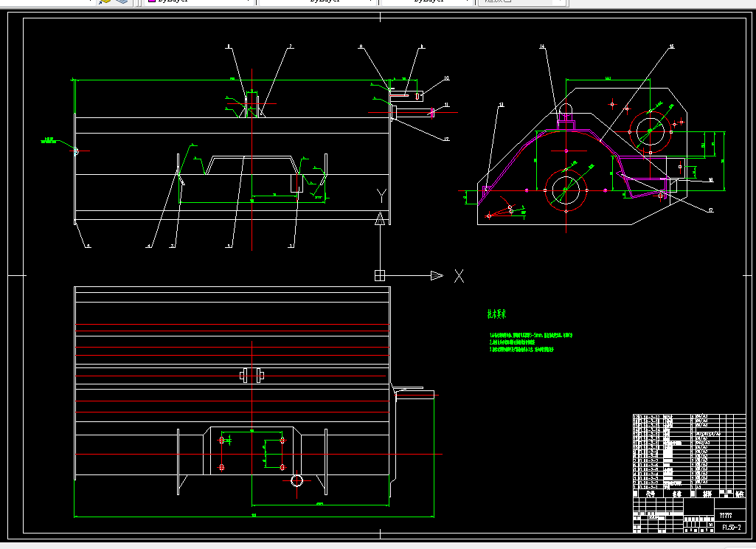756x549 pixels.
Task: Open the greyed-out plot style dropdown
Action: (522, 1)
